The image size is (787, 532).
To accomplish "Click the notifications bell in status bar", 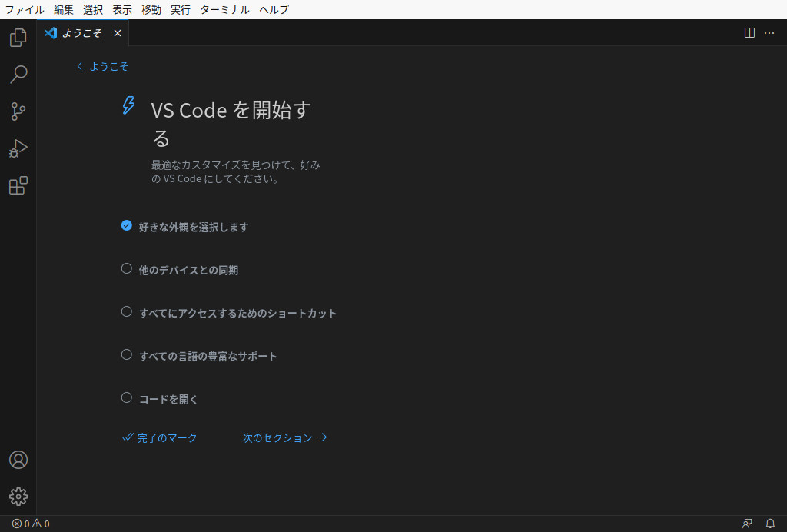I will (770, 524).
